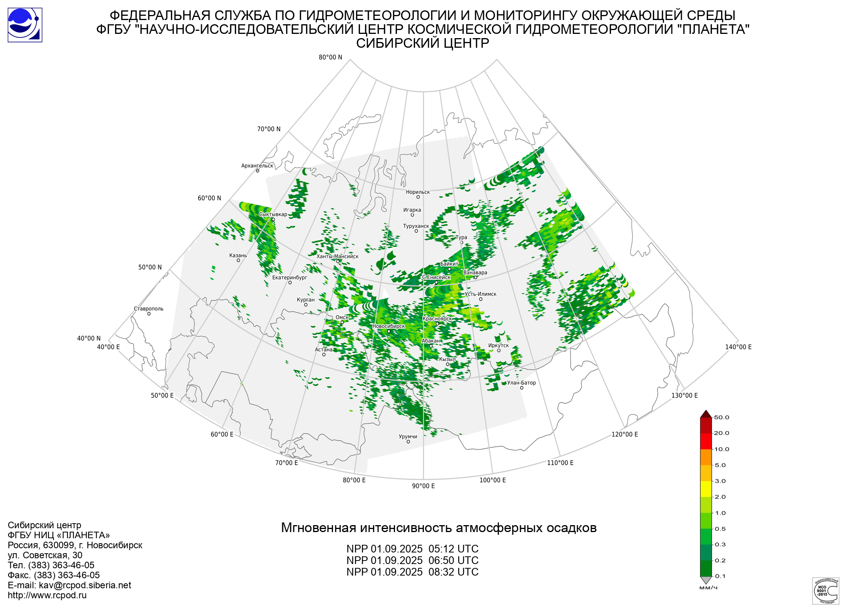Click the 120°00 E longitude label

click(625, 434)
